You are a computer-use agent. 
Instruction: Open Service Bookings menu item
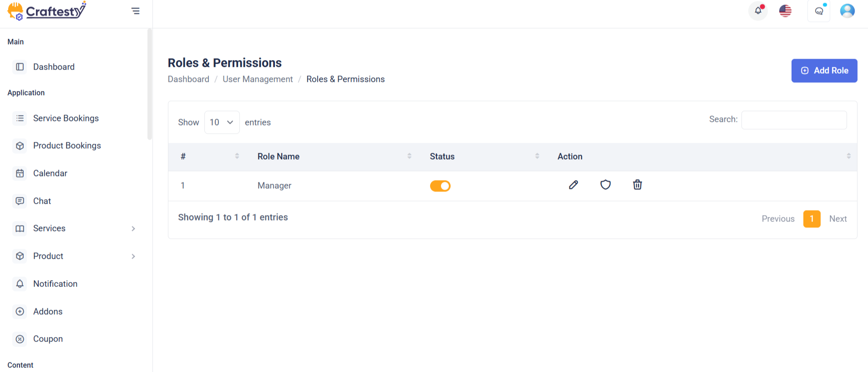click(x=66, y=118)
